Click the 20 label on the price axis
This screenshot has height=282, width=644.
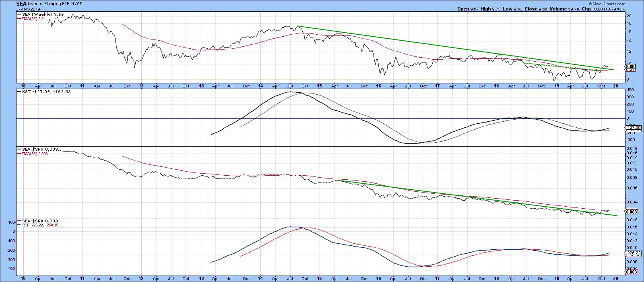[x=628, y=16]
